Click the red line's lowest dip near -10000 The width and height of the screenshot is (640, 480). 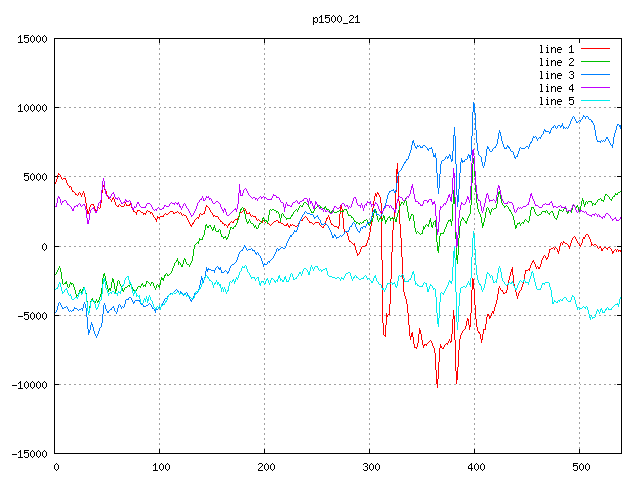[x=437, y=385]
